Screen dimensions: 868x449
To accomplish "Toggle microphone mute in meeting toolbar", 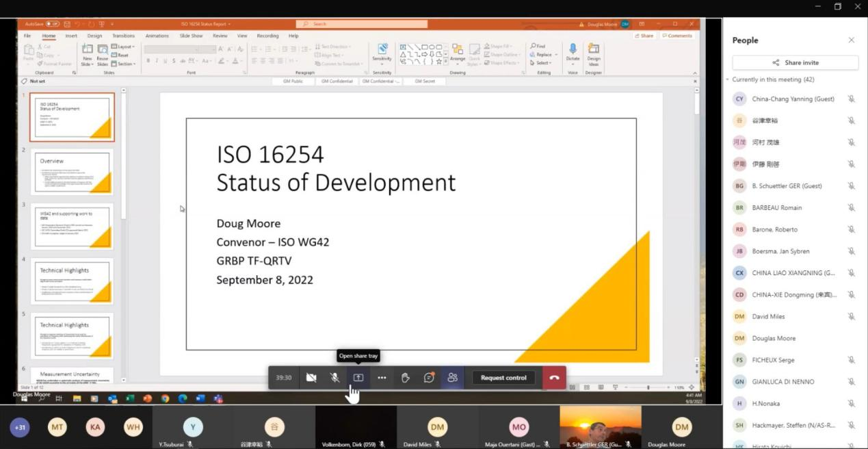I will pyautogui.click(x=334, y=378).
